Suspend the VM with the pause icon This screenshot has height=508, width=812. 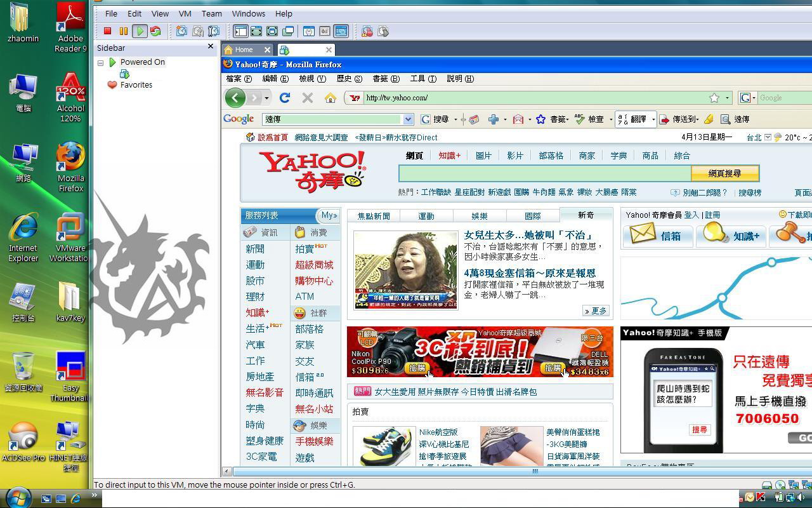click(124, 31)
